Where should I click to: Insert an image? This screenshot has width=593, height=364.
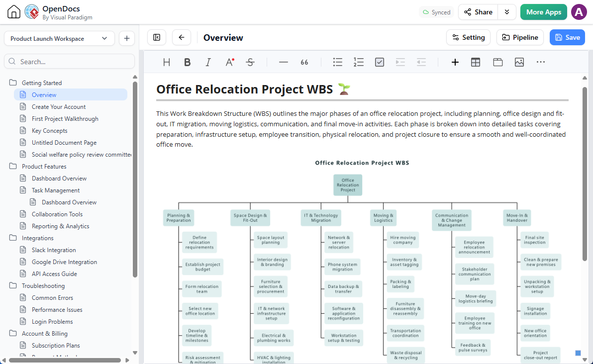click(x=519, y=62)
